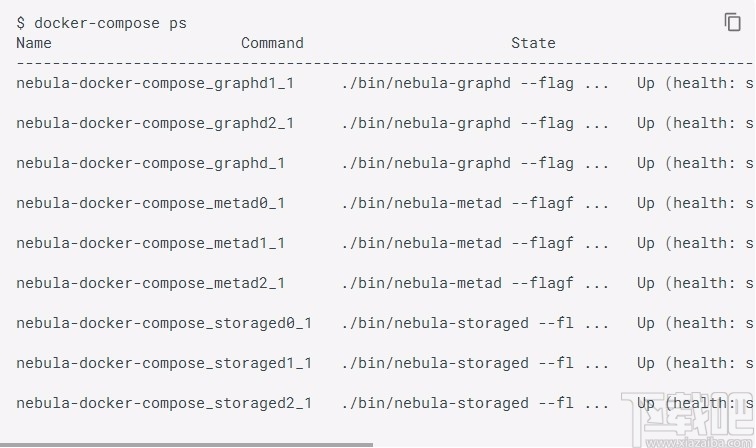Click the nebula-docker-compose_metad1_1 container name
Viewport: 756px width, 448px height.
[150, 243]
